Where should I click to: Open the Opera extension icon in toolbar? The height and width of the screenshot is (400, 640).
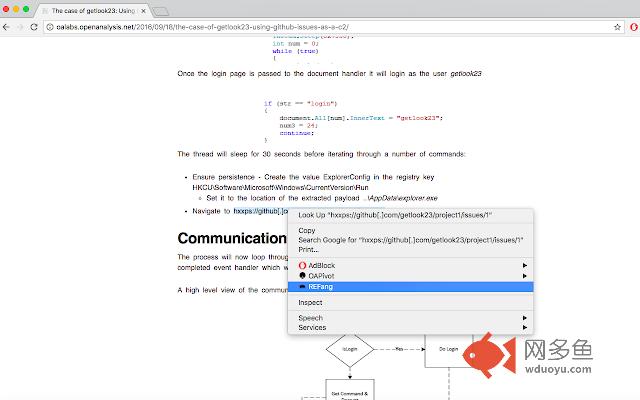[634, 27]
